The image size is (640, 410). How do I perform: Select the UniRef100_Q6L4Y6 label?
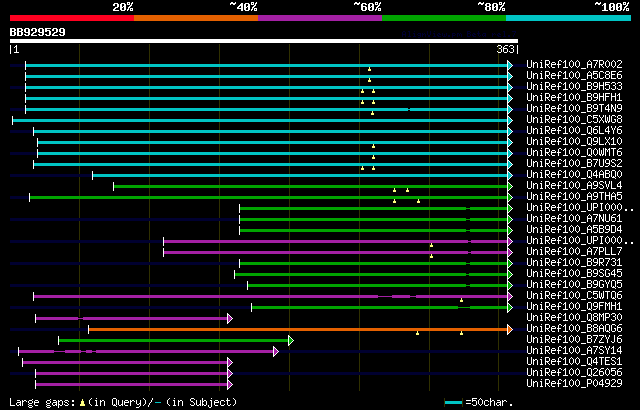point(574,130)
